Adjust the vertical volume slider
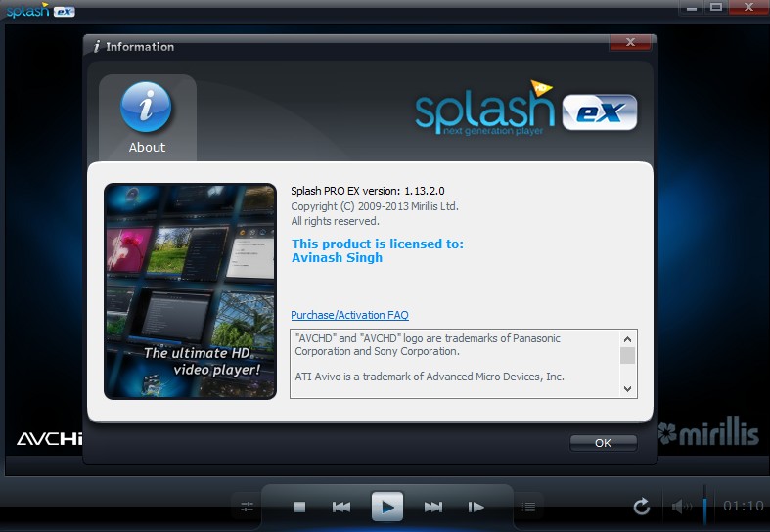This screenshot has width=770, height=532. pyautogui.click(x=703, y=504)
